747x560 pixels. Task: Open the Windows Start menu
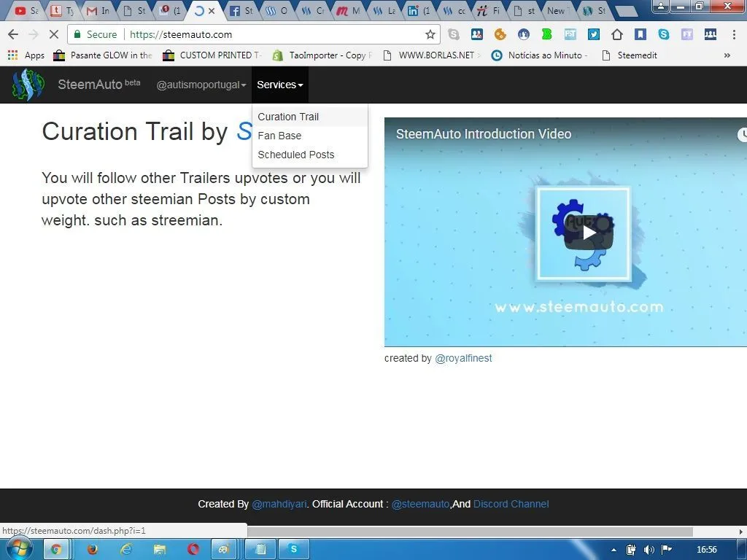(x=18, y=549)
